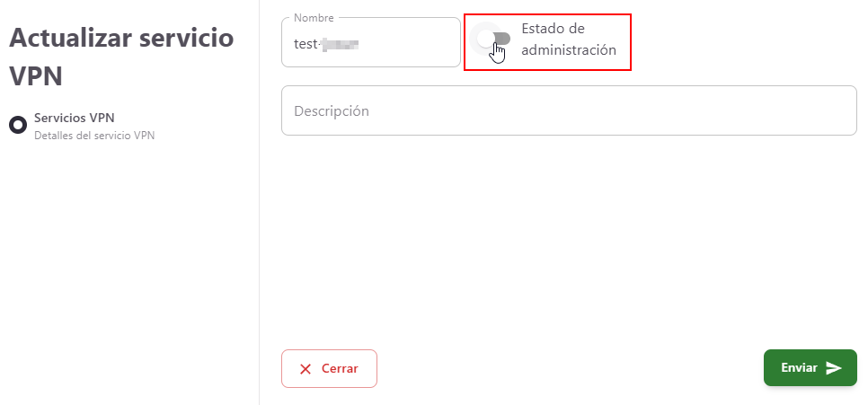This screenshot has width=868, height=405.
Task: Click the small "Nombre" floating label
Action: point(314,18)
